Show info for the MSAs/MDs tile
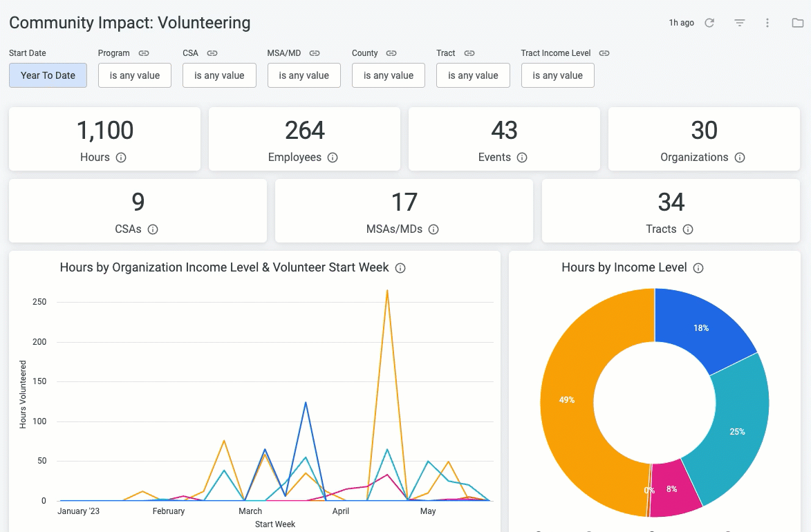This screenshot has width=811, height=532. point(434,229)
